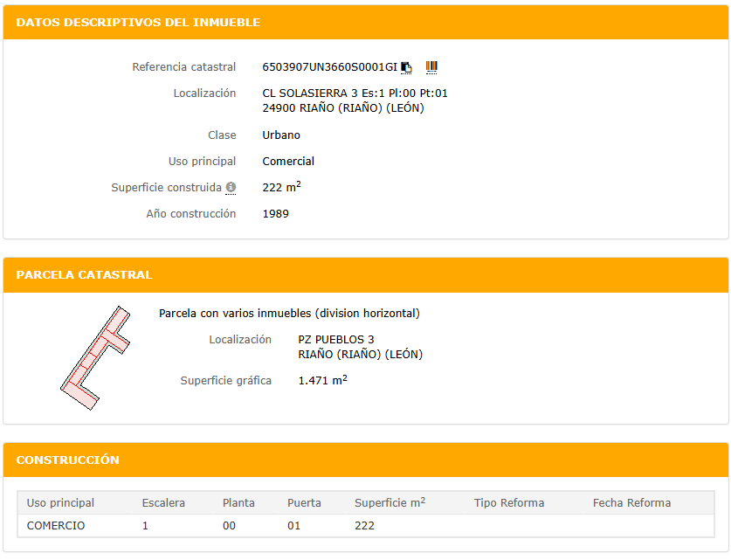This screenshot has height=560, width=731.
Task: Click the Puerta cell value 01
Action: click(293, 526)
